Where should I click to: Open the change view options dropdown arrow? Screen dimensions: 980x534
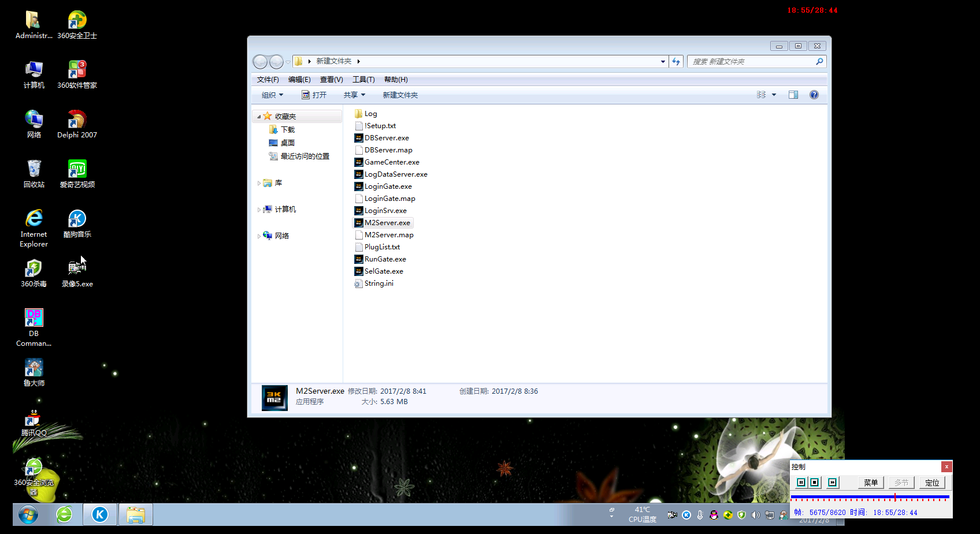click(774, 95)
